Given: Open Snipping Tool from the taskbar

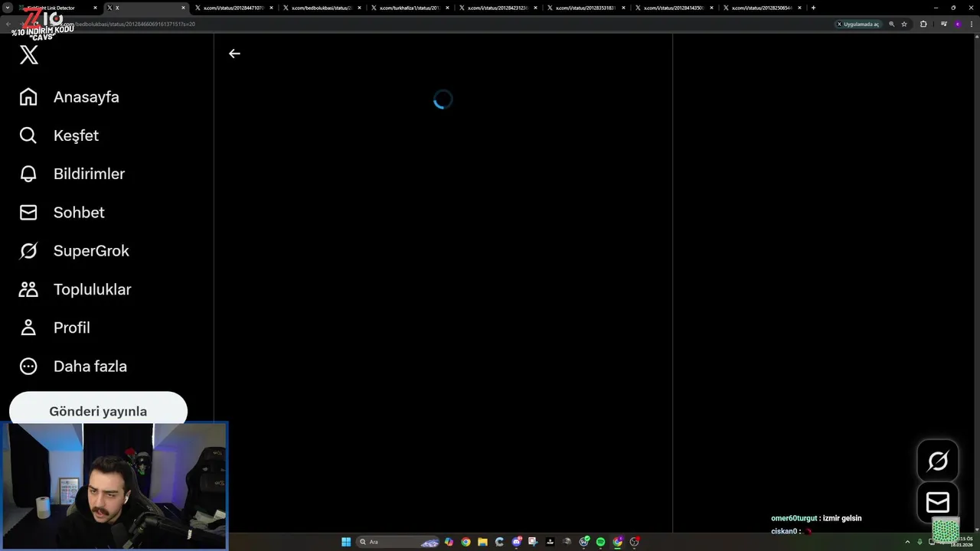Looking at the screenshot, I should point(533,542).
